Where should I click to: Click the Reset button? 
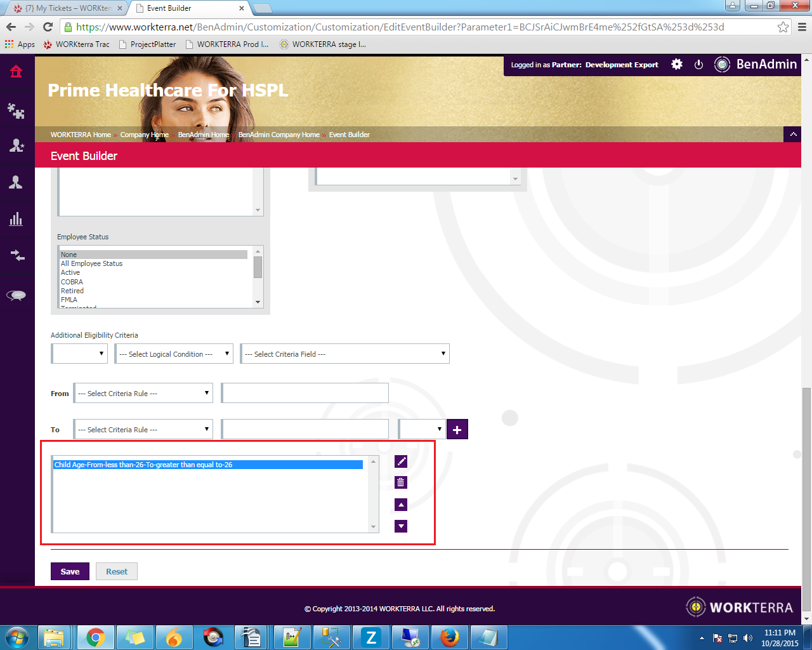[x=117, y=571]
